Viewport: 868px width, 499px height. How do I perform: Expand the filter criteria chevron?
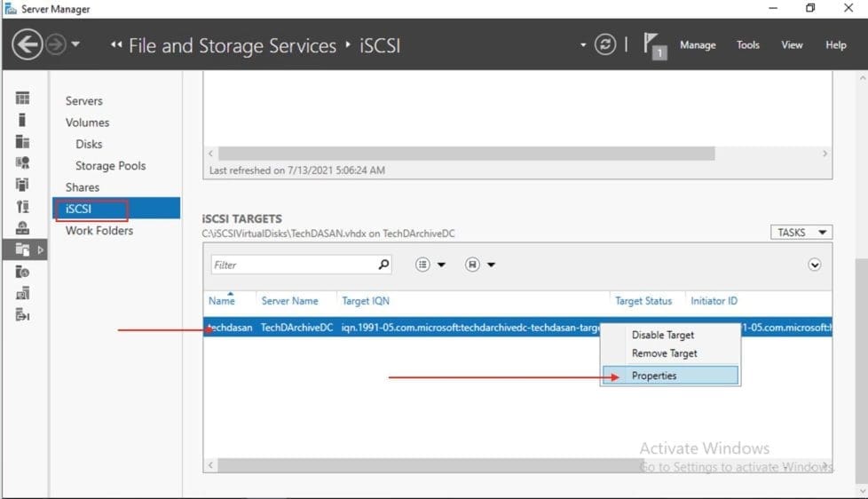pyautogui.click(x=814, y=265)
